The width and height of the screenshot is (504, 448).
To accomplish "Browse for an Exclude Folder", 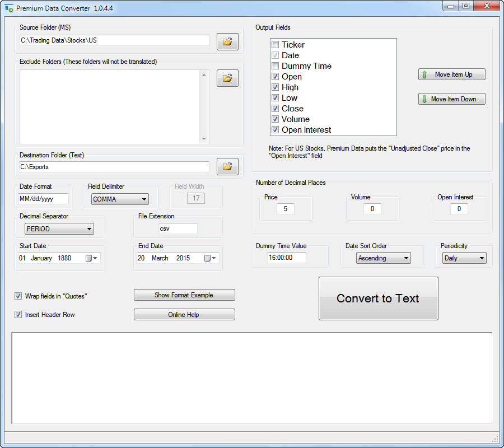I will pyautogui.click(x=227, y=78).
